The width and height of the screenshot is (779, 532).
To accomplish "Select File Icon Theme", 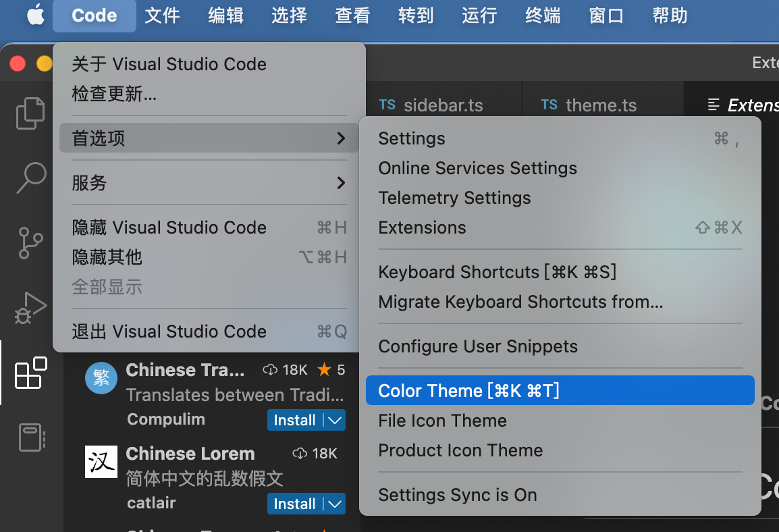I will 560,421.
